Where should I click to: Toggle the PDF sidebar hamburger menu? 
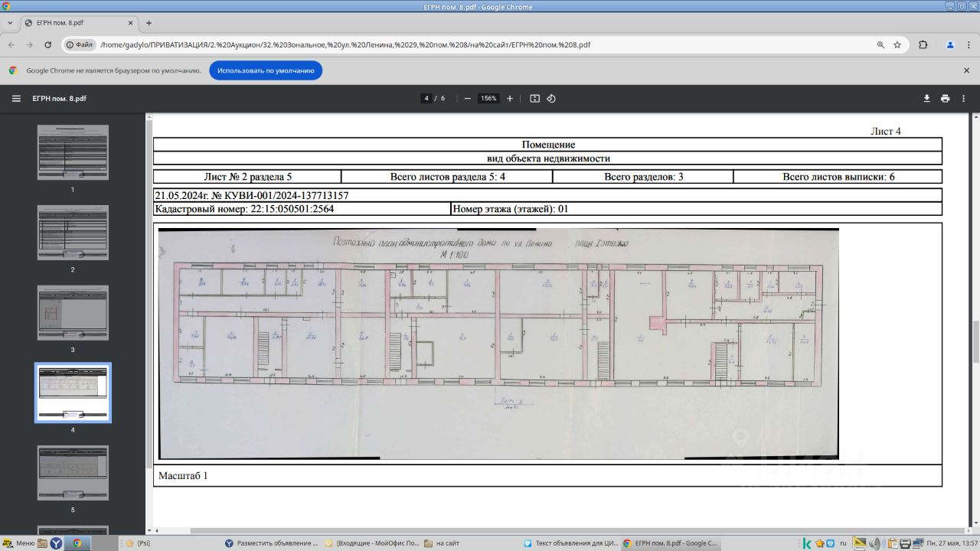(16, 99)
